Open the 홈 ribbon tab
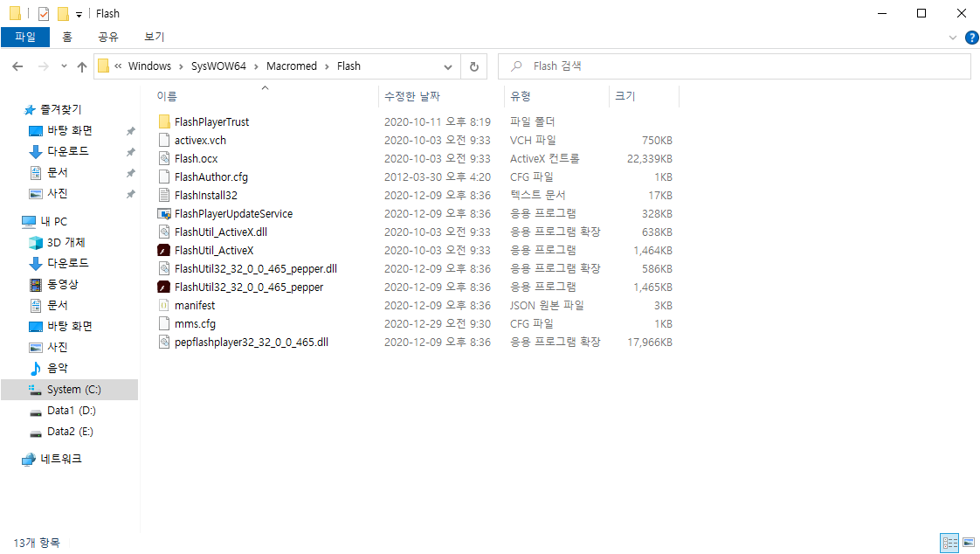The image size is (980, 554). pyautogui.click(x=67, y=37)
